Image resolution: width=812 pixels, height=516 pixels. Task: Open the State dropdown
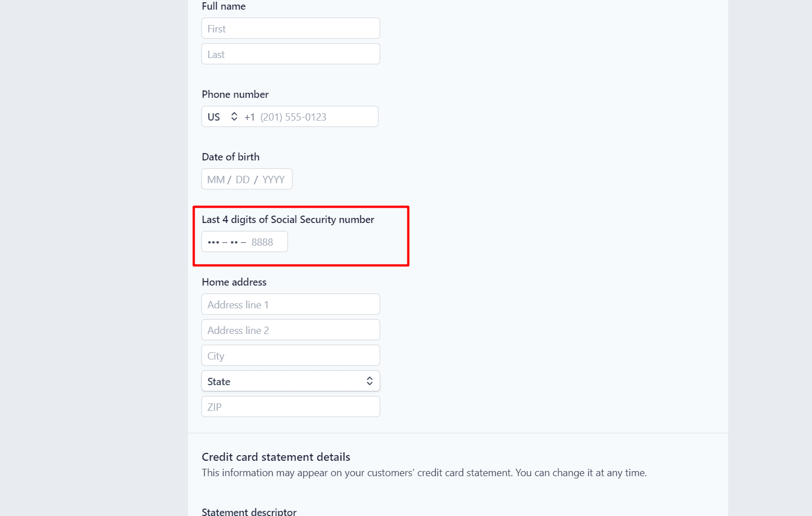click(x=290, y=381)
